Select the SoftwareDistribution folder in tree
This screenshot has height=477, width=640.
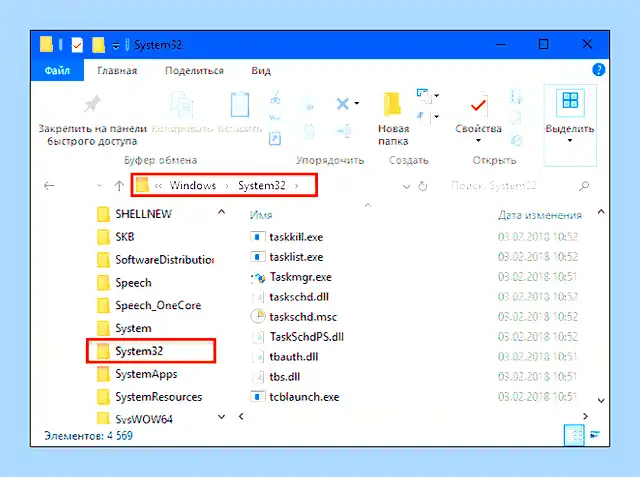(155, 260)
